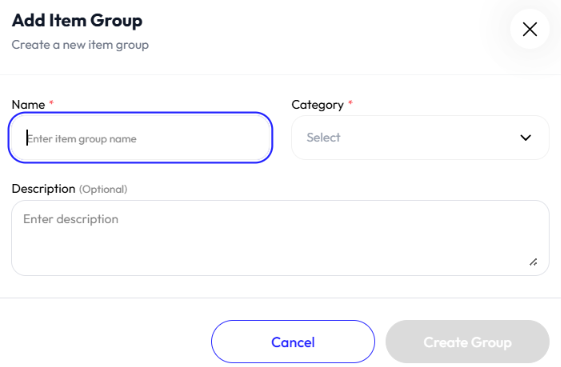Click the Create Group button

coord(467,342)
